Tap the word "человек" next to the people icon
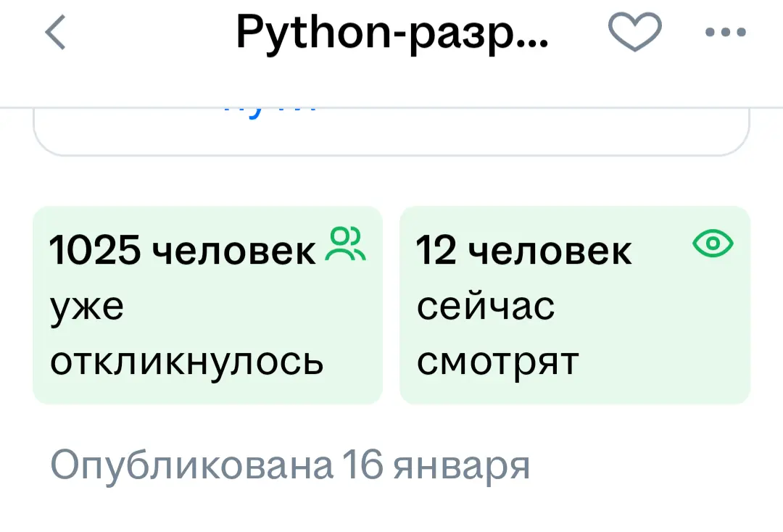The height and width of the screenshot is (532, 783). click(x=236, y=252)
